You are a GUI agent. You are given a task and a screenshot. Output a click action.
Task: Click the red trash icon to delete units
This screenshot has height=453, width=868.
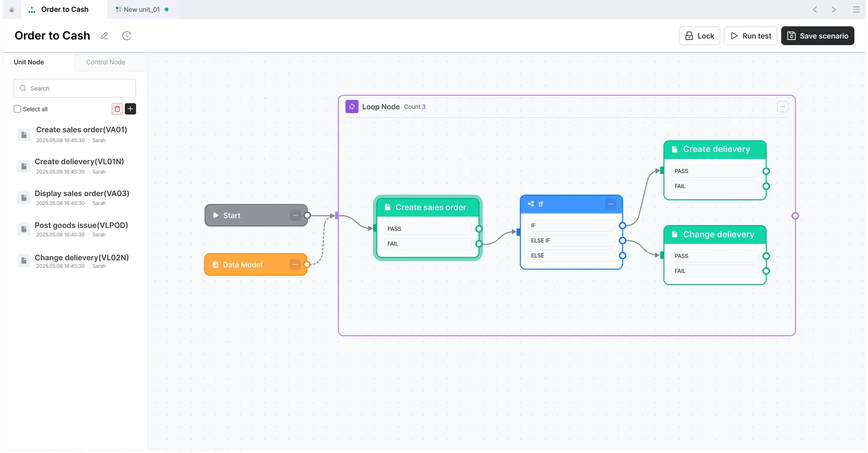[117, 109]
